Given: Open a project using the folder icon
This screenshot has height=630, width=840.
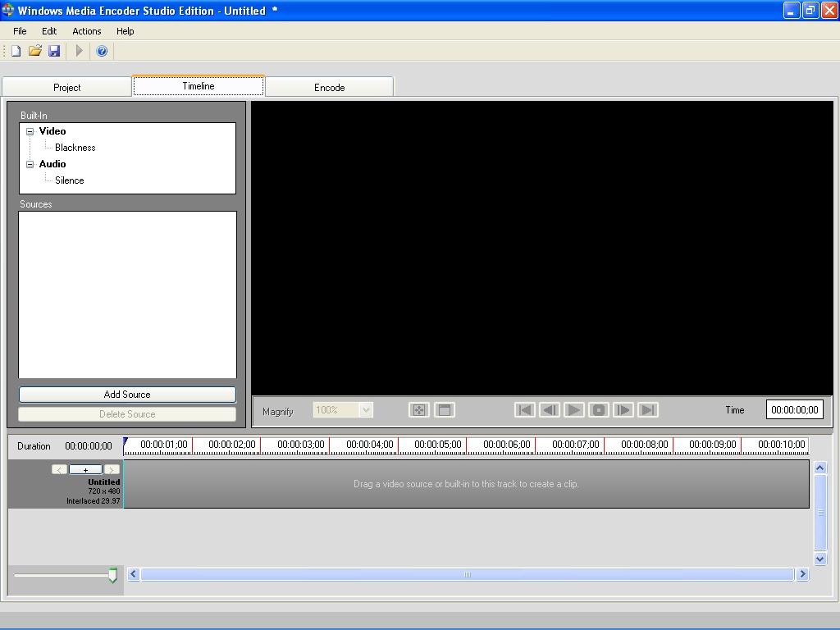Looking at the screenshot, I should click(34, 51).
